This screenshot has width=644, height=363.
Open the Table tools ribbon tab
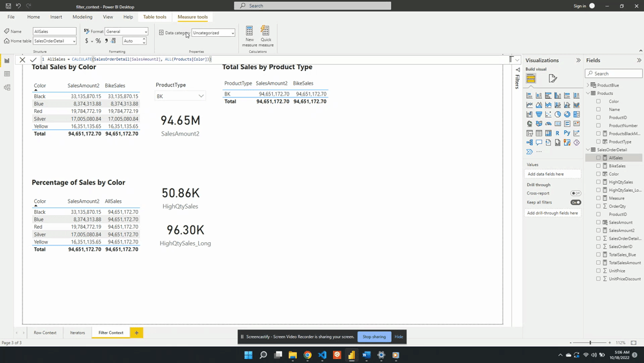point(154,17)
